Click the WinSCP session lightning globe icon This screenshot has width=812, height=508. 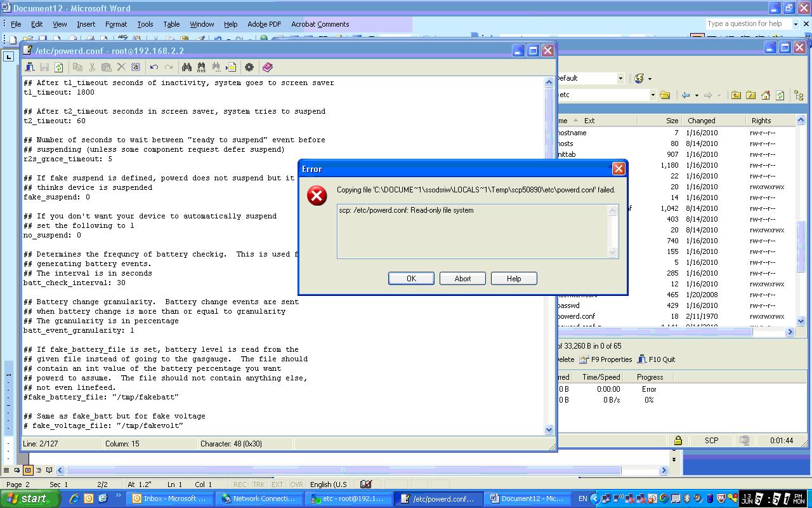tap(639, 78)
